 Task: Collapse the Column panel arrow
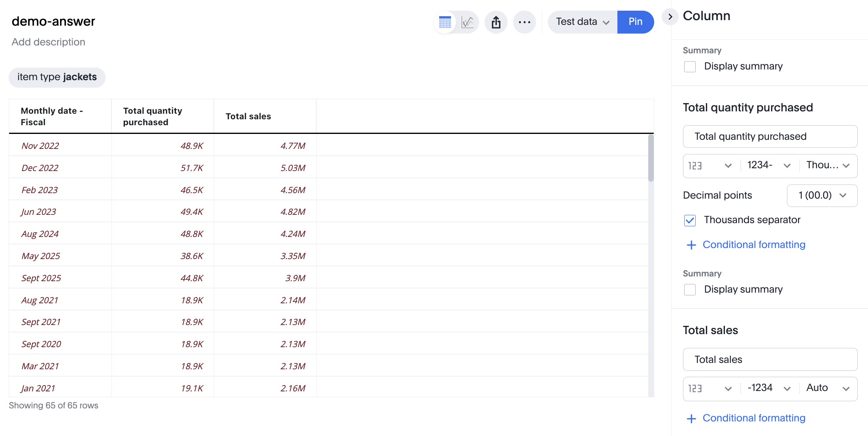670,17
